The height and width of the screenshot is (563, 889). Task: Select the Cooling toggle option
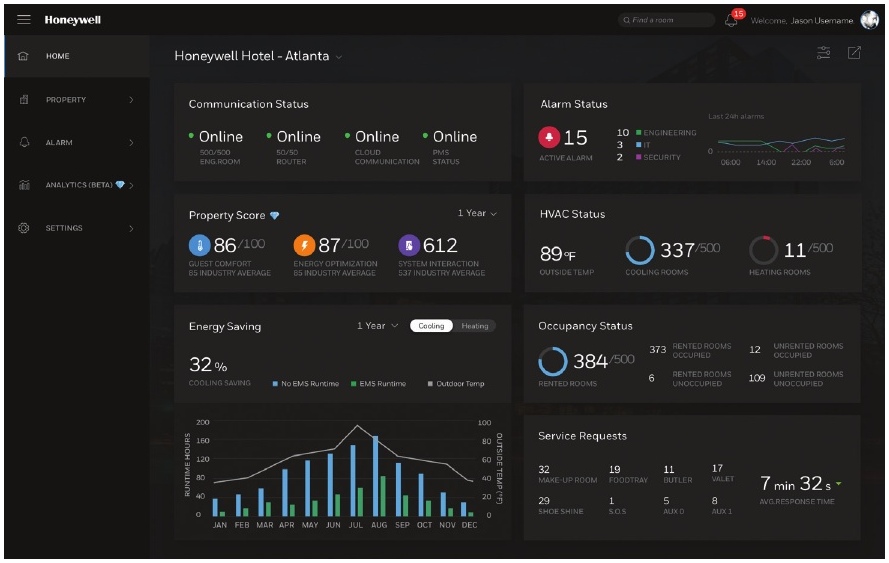[431, 326]
